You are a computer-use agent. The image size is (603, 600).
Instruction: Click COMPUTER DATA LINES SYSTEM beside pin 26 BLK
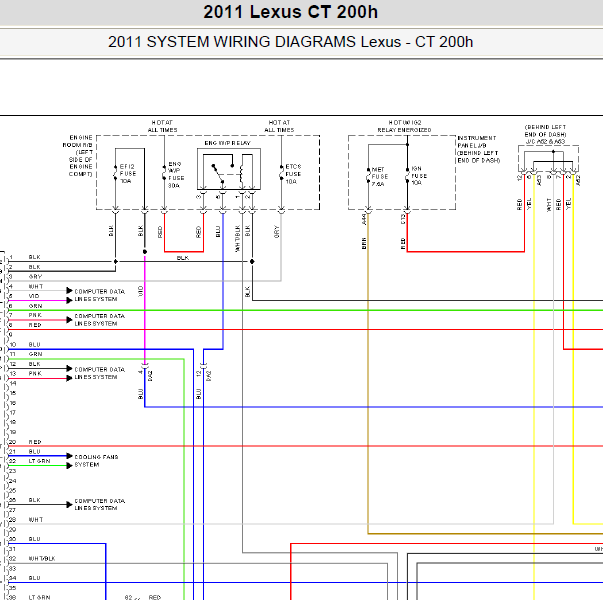[99, 504]
